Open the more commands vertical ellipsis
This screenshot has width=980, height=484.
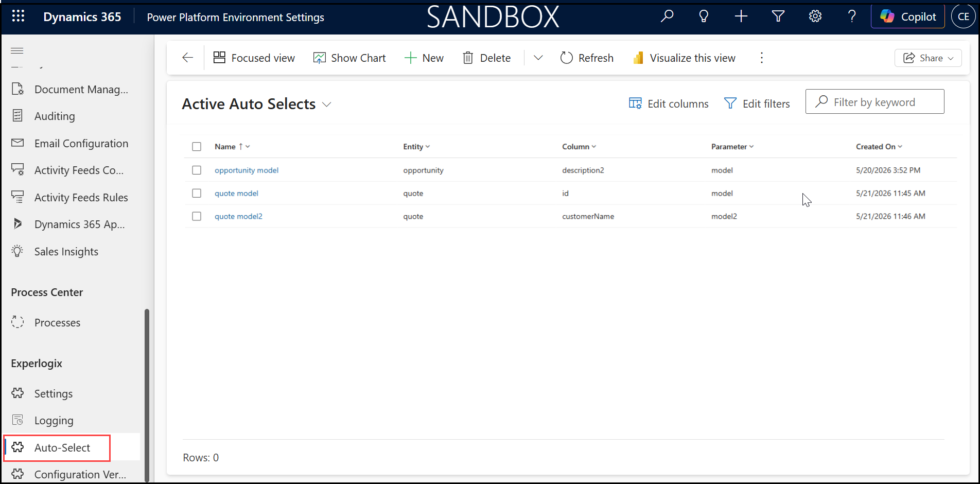click(x=762, y=58)
